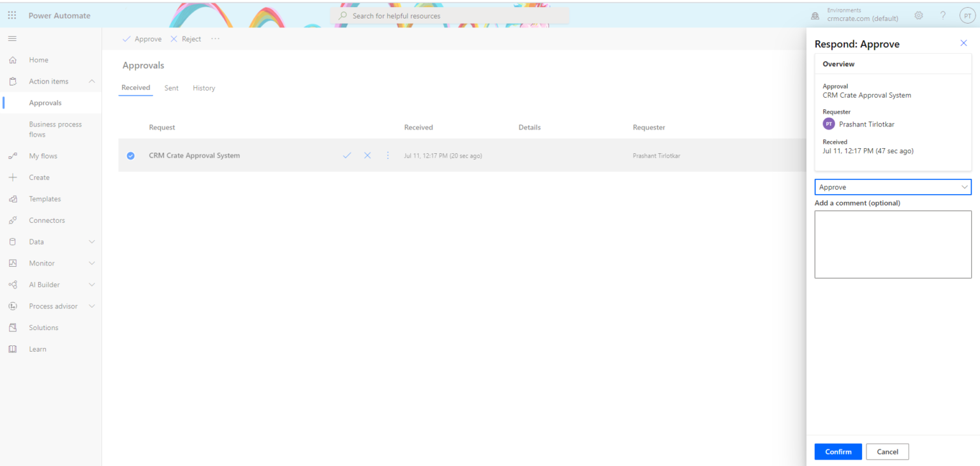The width and height of the screenshot is (980, 466).
Task: Click the optional comment text box
Action: click(893, 244)
